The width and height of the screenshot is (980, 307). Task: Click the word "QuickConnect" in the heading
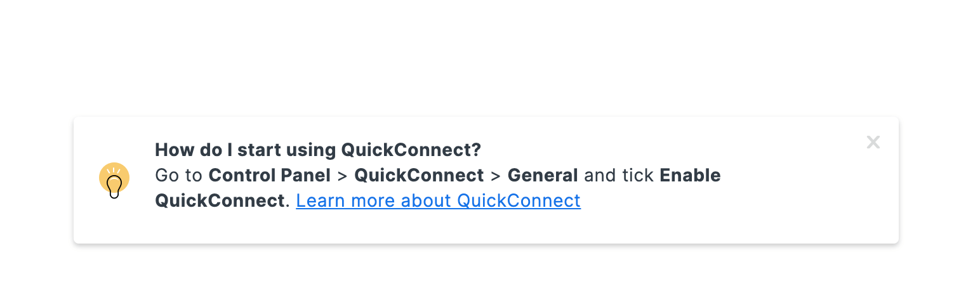tap(411, 150)
